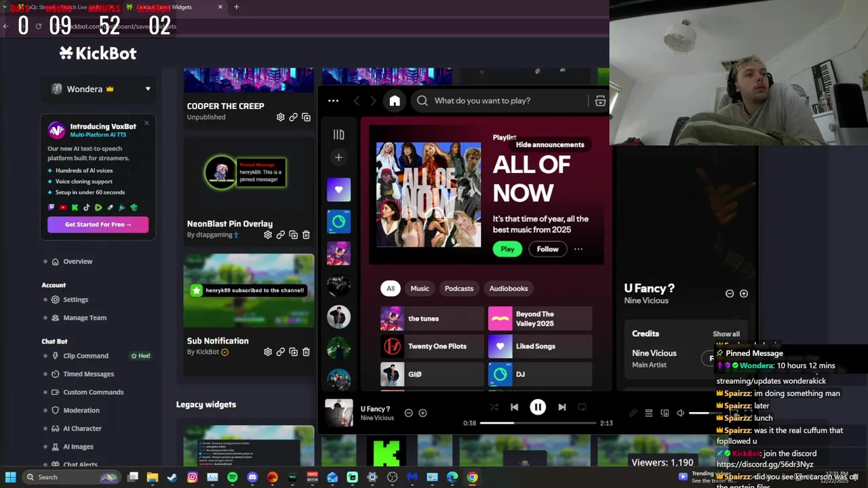Follow the All Of Now playlist
The width and height of the screenshot is (868, 488).
[547, 249]
